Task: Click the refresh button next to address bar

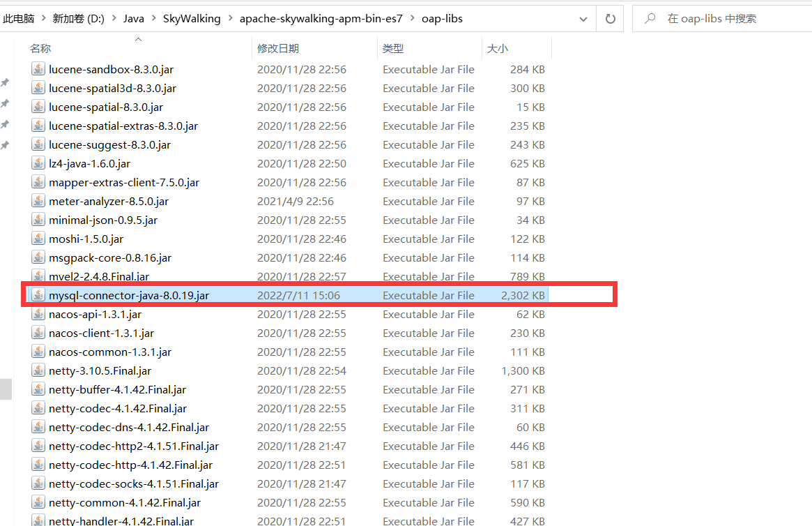Action: click(x=611, y=19)
